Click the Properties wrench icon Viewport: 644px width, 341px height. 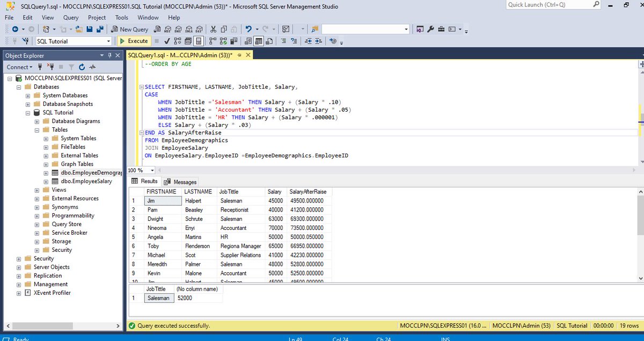click(430, 29)
